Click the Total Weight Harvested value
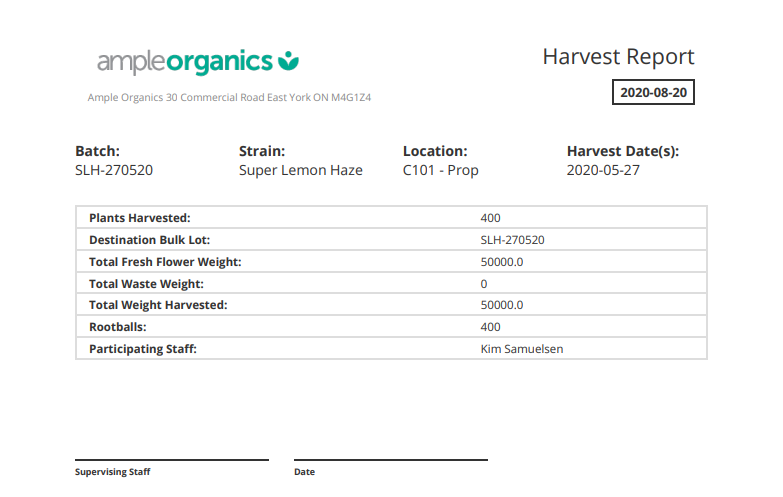The height and width of the screenshot is (497, 783). 502,305
